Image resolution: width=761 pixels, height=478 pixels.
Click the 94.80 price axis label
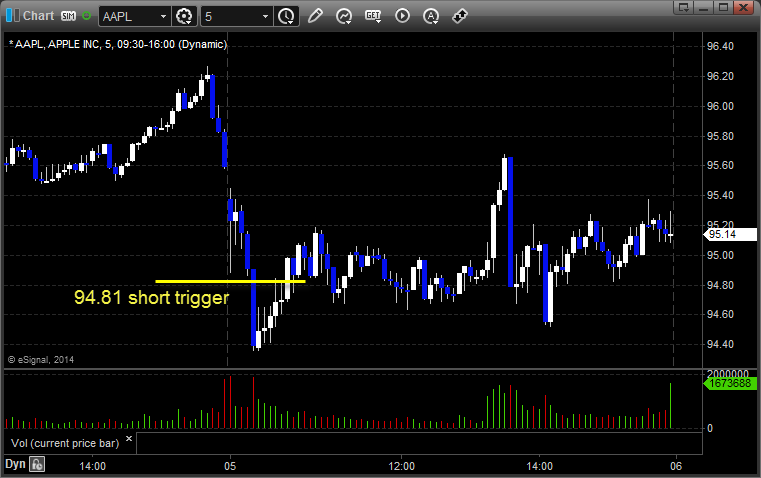[720, 285]
